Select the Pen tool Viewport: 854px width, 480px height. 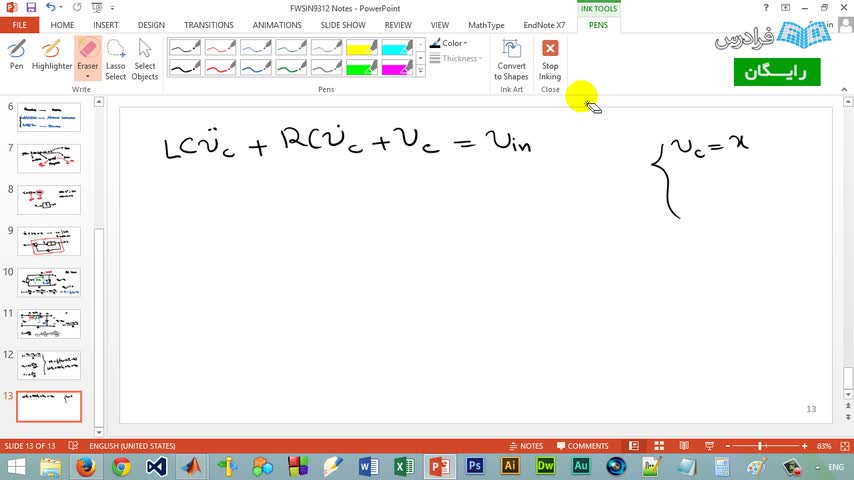pos(16,54)
